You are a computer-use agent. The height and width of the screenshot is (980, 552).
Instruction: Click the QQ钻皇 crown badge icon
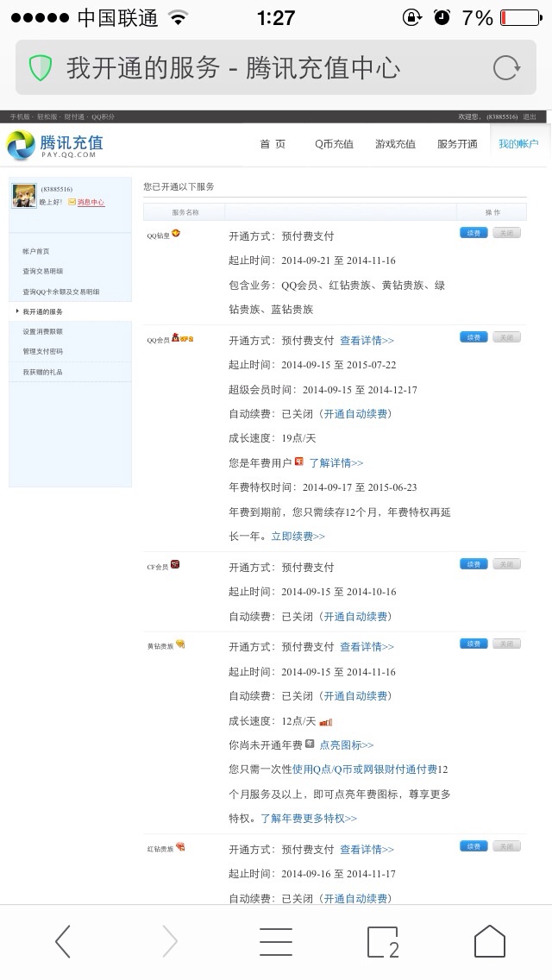(x=176, y=233)
